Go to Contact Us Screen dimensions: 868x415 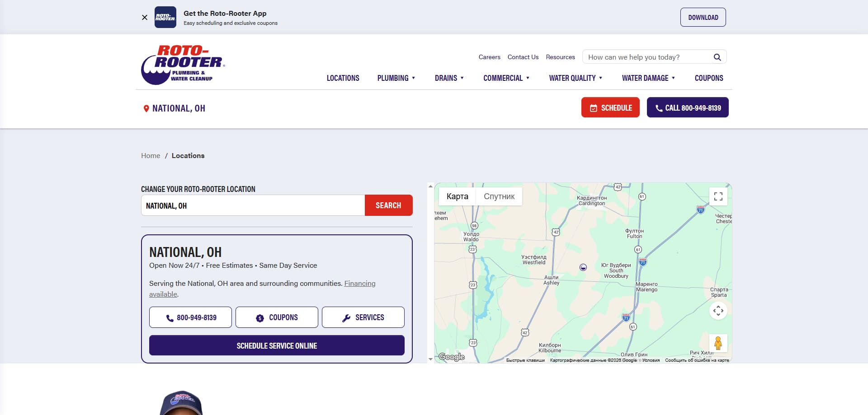pyautogui.click(x=523, y=57)
